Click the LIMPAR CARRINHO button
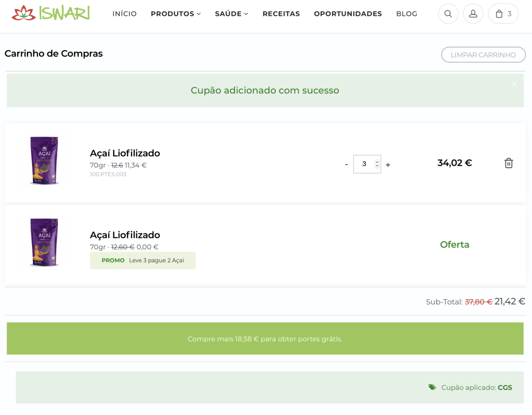This screenshot has height=415, width=532. click(x=483, y=54)
